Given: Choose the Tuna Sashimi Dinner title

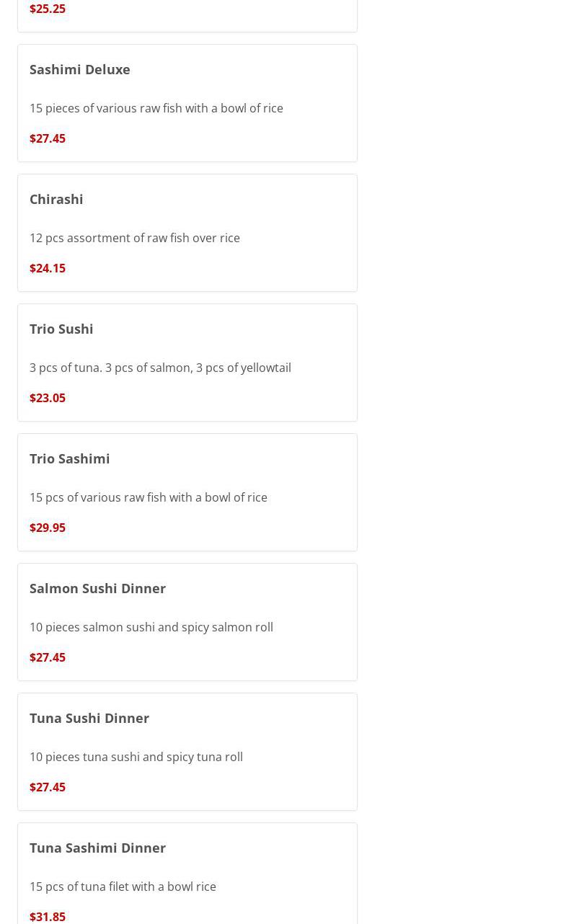Looking at the screenshot, I should click(98, 848).
